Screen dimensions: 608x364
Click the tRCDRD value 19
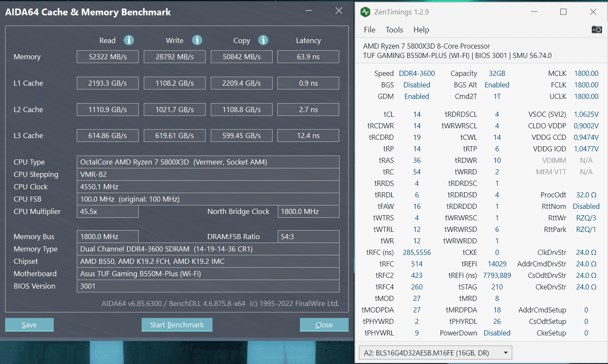417,137
